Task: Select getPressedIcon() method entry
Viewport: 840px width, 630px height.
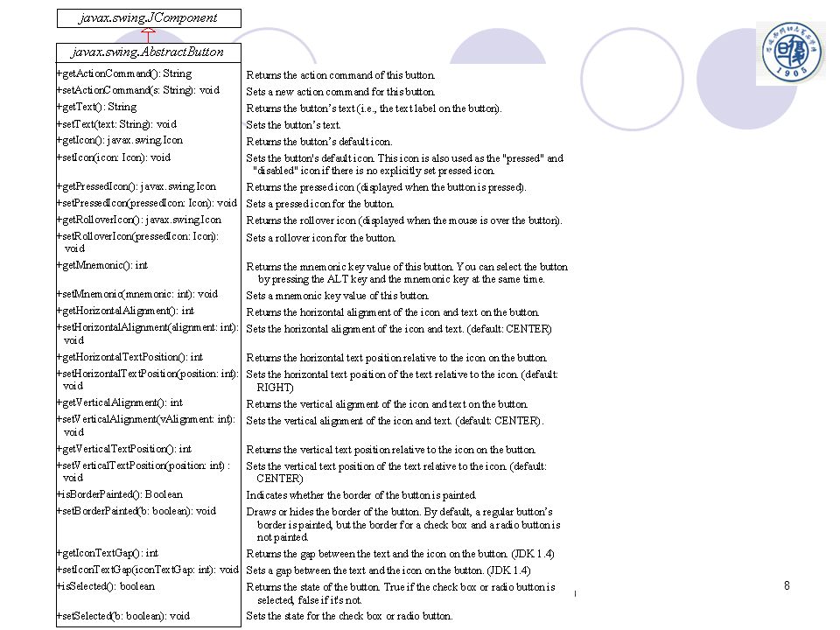Action: 136,186
